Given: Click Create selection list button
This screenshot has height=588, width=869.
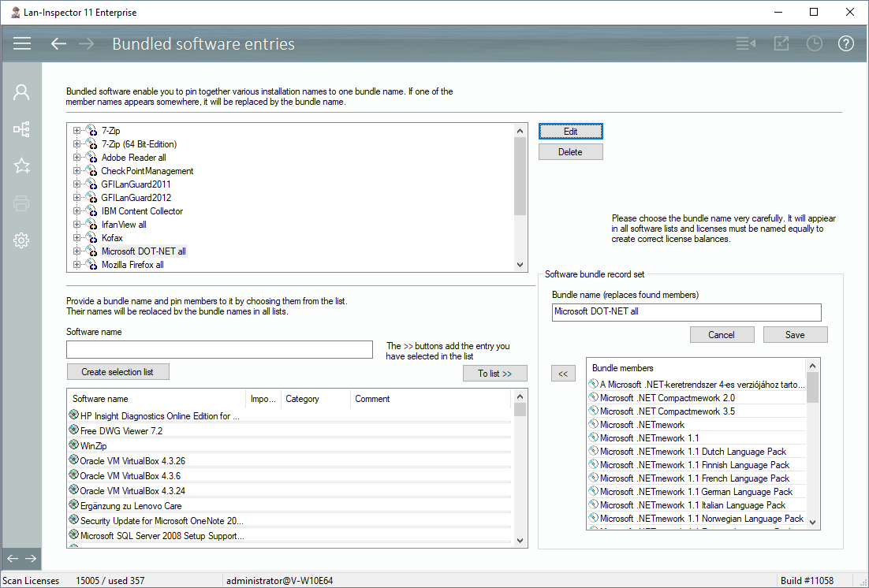Looking at the screenshot, I should [x=117, y=372].
